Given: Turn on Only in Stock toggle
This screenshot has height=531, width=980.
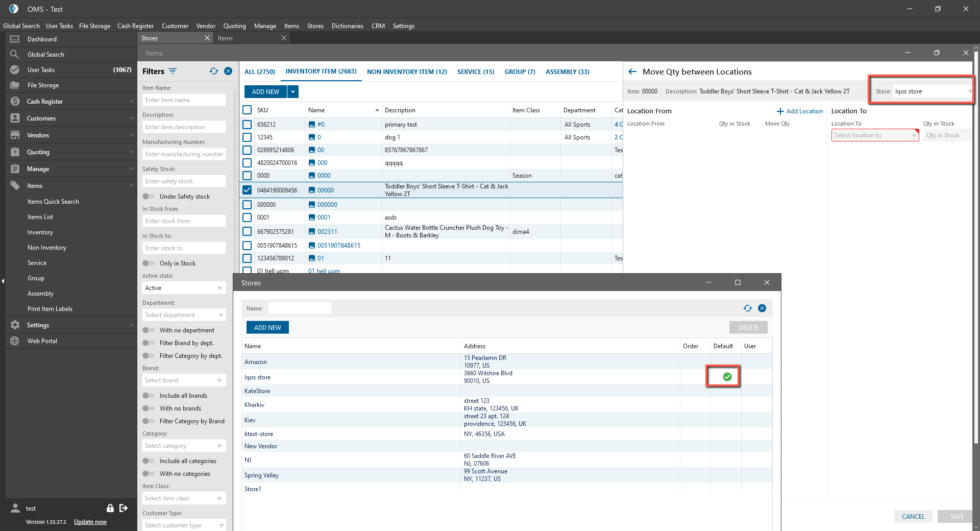Looking at the screenshot, I should point(149,263).
